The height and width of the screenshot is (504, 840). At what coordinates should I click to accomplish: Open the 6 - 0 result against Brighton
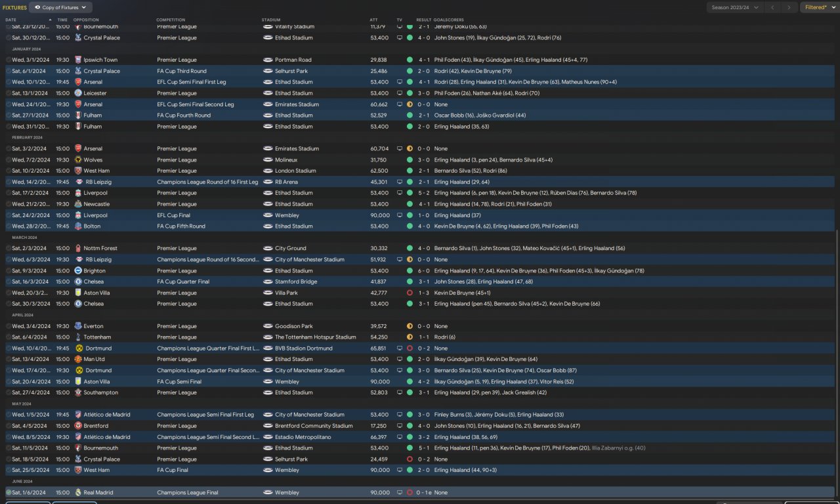(x=424, y=271)
